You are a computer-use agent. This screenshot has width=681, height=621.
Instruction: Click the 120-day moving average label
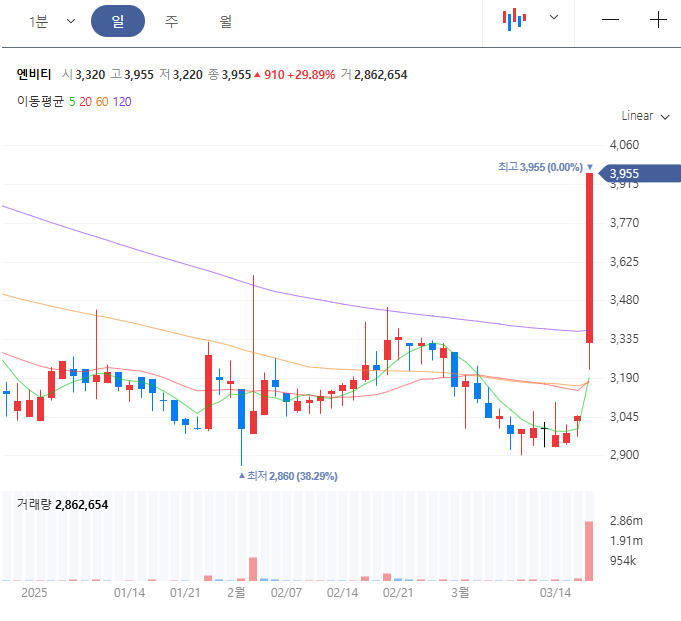click(x=122, y=102)
